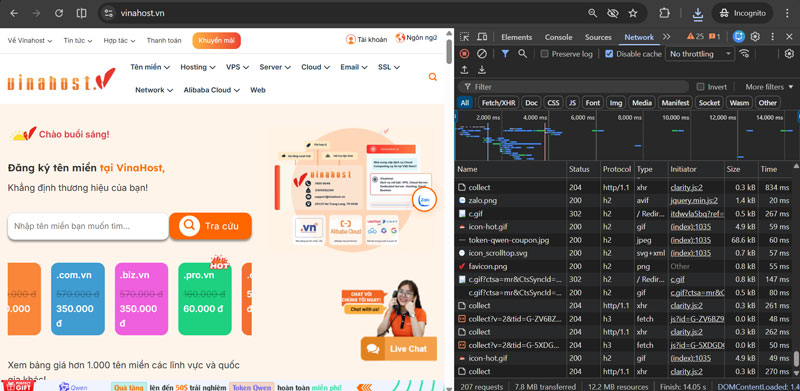This screenshot has height=391, width=800.
Task: Open the browser extensions puzzle icon
Action: (x=664, y=13)
